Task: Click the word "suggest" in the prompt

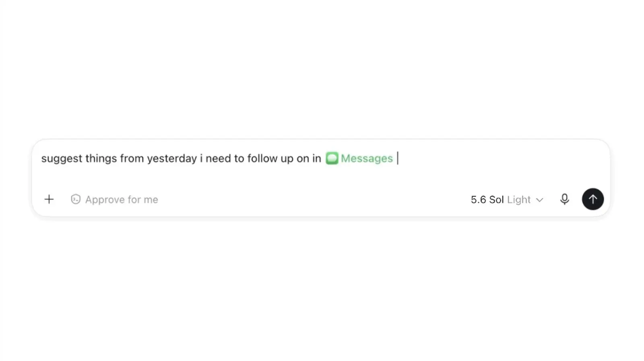Action: [62, 159]
